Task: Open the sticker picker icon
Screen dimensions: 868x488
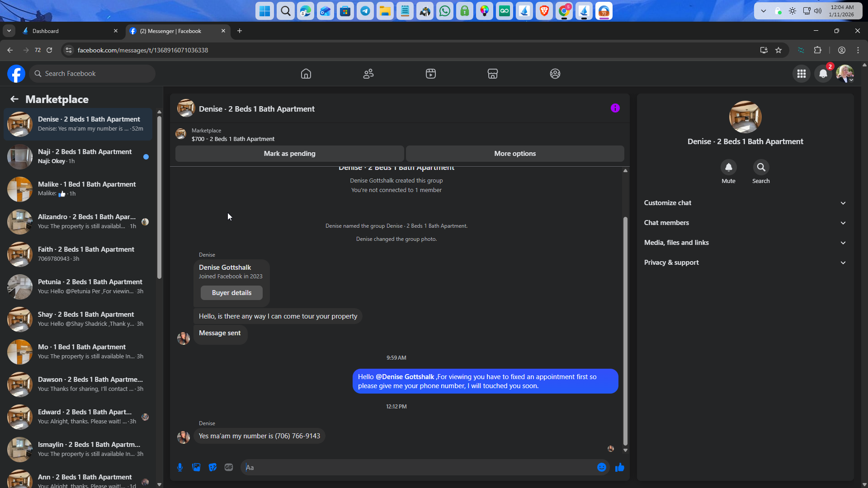Action: [212, 467]
